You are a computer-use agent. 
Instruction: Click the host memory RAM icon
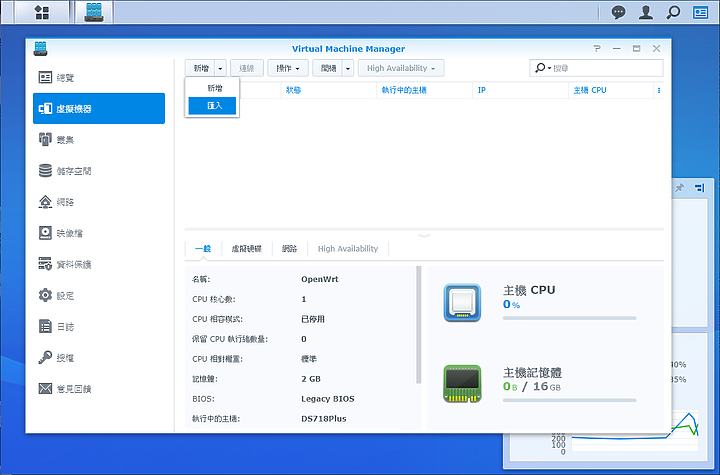[x=462, y=384]
